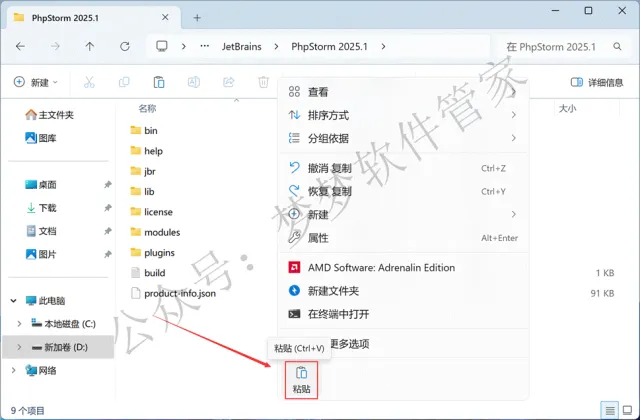Viewport: 640px width, 420px height.
Task: Choose Open in Terminal (在终端中打开)
Action: pos(403,314)
